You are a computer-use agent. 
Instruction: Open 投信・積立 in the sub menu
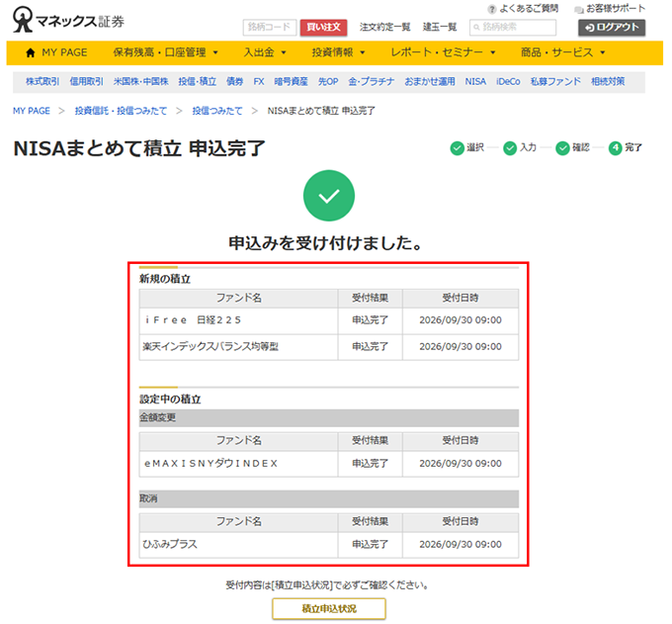(x=198, y=81)
